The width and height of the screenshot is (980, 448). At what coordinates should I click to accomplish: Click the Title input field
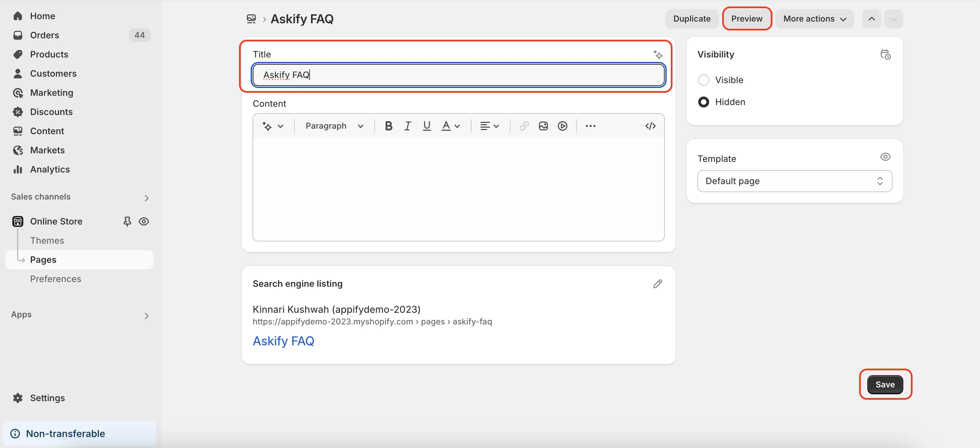click(x=458, y=75)
